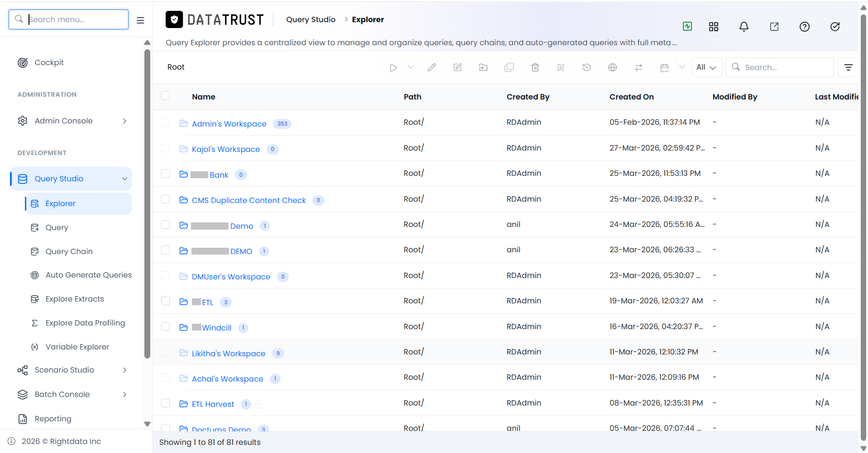Viewport: 868px width, 453px height.
Task: Click the edit-in-box (rename) toolbar icon
Action: [x=458, y=67]
